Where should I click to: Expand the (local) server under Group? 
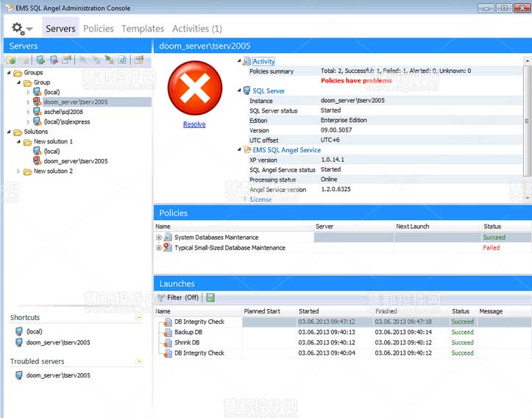tap(28, 92)
